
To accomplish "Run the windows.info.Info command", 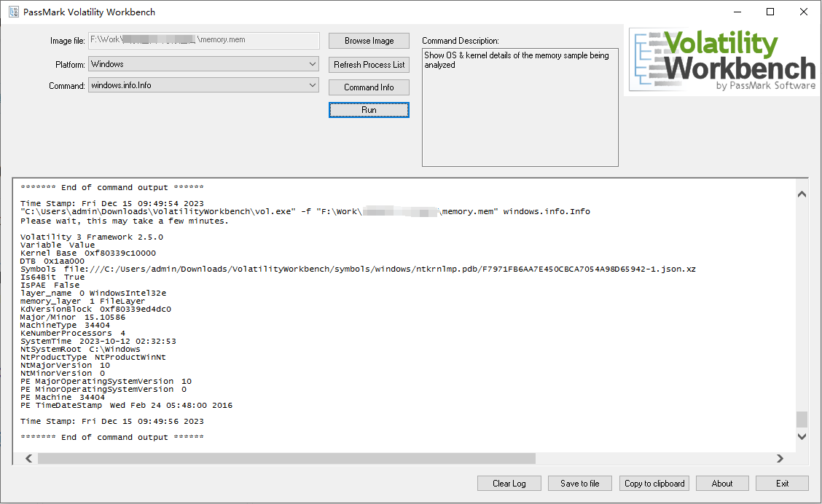I will click(x=369, y=110).
